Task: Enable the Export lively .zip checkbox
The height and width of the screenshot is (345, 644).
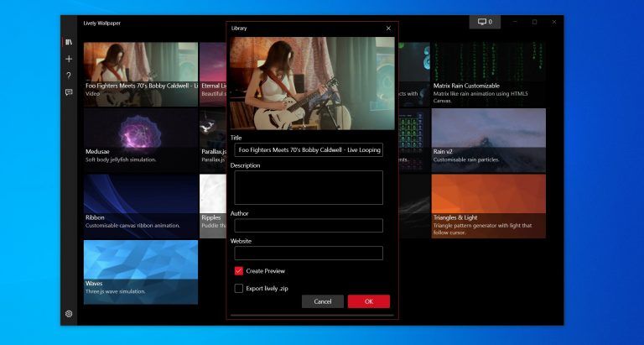Action: coord(239,289)
